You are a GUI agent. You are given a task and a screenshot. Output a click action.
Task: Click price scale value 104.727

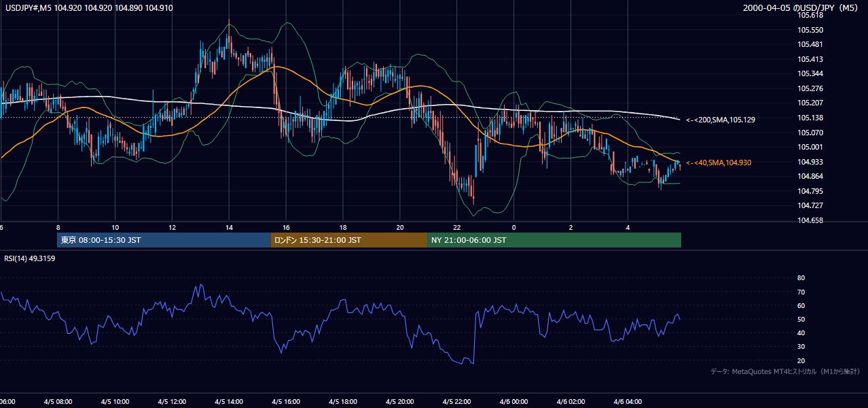tap(810, 205)
